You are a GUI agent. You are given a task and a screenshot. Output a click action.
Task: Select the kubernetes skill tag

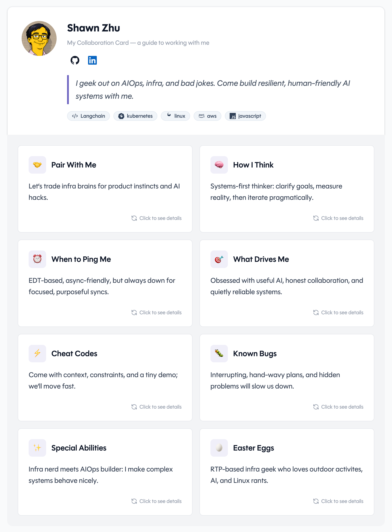[x=135, y=116]
